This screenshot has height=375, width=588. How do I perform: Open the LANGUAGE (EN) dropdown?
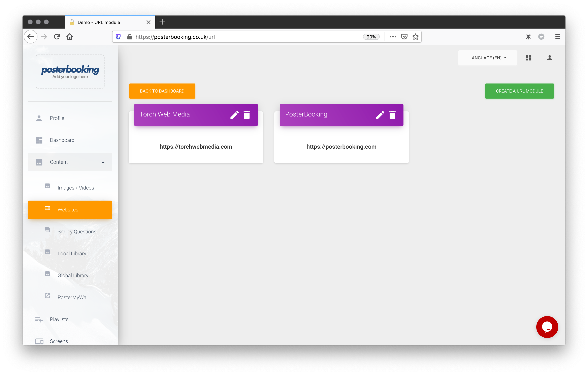pyautogui.click(x=488, y=58)
